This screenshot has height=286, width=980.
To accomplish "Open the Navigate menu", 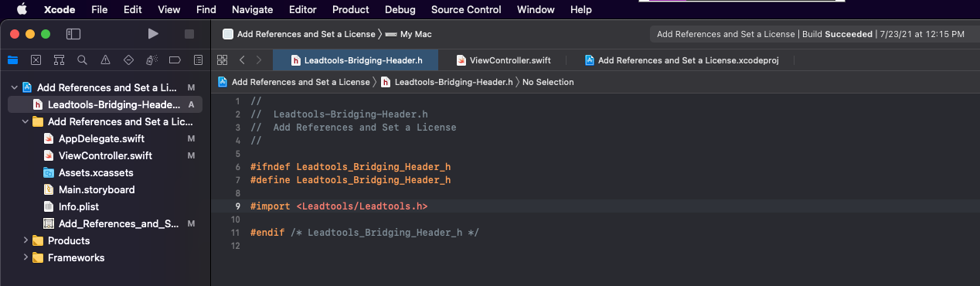I will point(252,9).
